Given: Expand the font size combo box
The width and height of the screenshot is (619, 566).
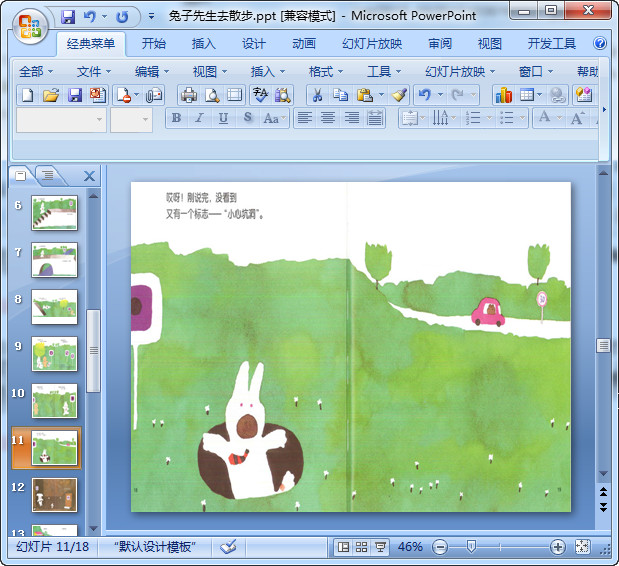Looking at the screenshot, I should click(x=146, y=120).
